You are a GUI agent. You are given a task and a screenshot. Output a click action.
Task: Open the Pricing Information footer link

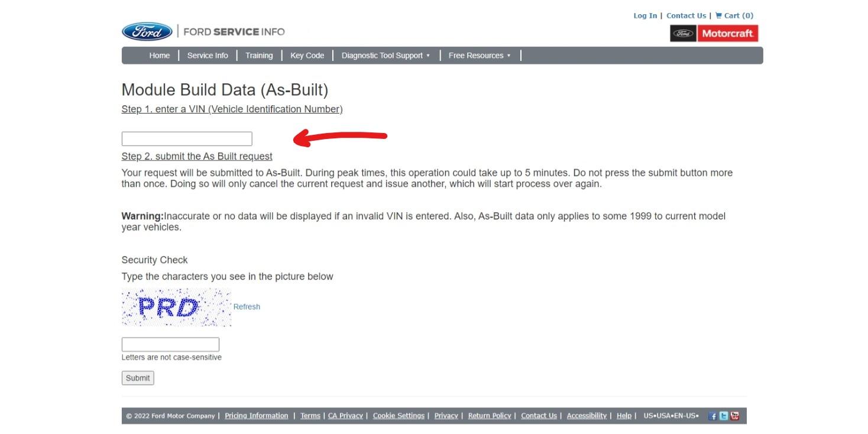point(257,416)
